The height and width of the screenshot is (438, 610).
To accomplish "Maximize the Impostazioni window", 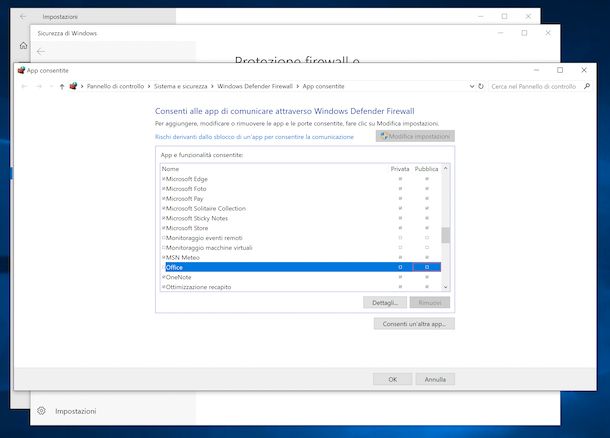I will click(504, 16).
